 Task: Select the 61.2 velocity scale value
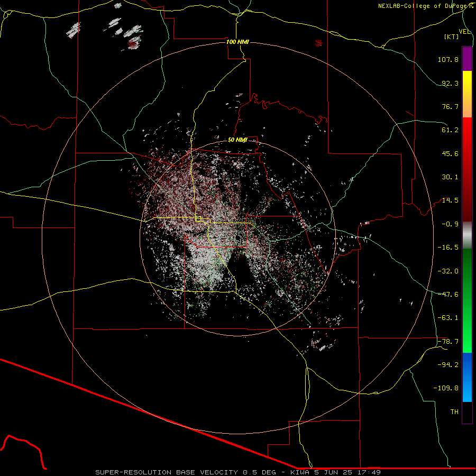tap(450, 130)
